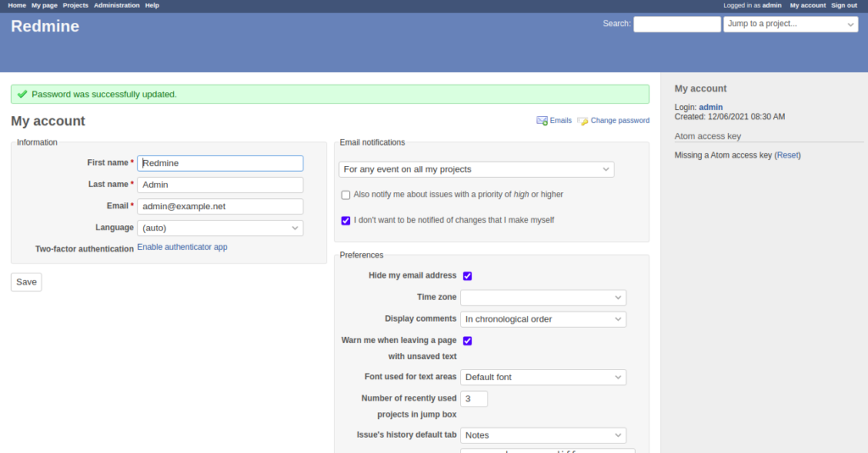Viewport: 868px width, 453px height.
Task: Click the Emails envelope icon
Action: pos(542,120)
